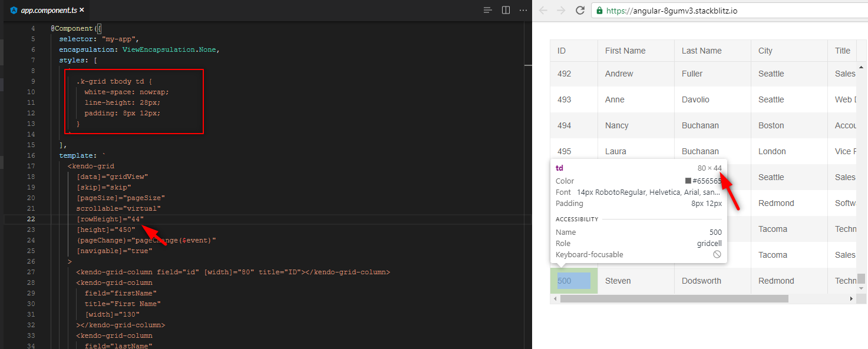868x349 pixels.
Task: Click the browser forward arrow
Action: (560, 10)
